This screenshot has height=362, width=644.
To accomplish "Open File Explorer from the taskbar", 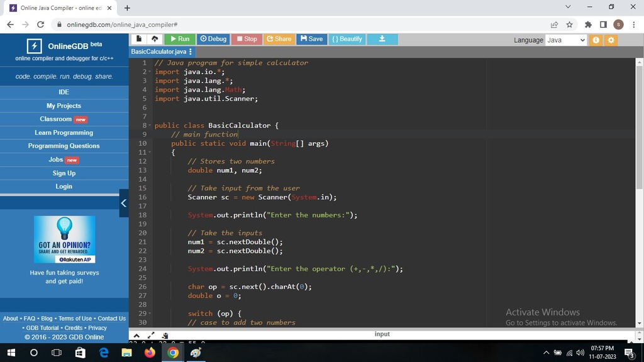I will click(x=126, y=353).
